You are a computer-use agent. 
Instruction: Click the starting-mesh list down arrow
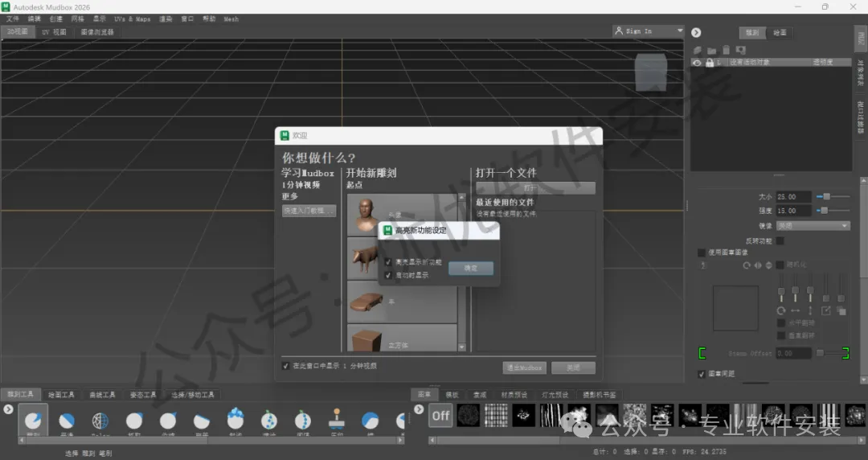pos(461,347)
